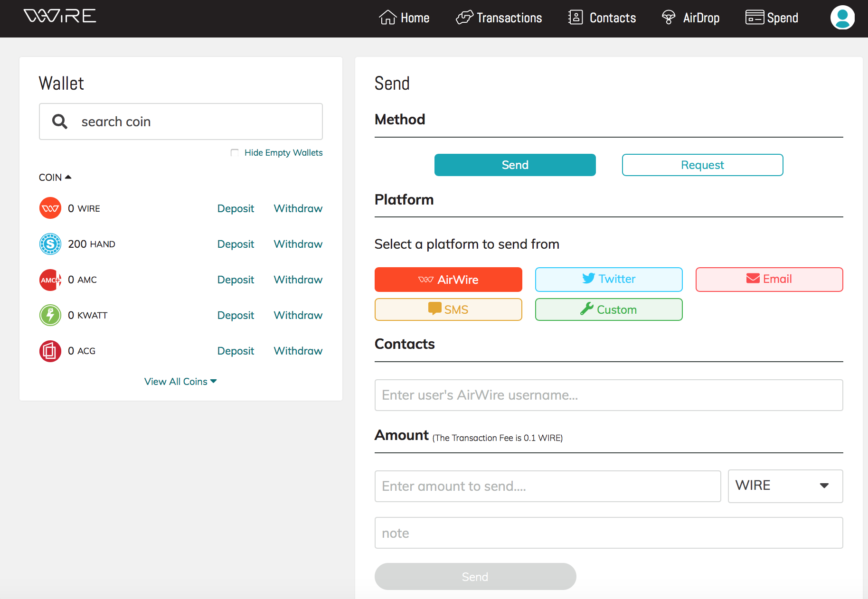Withdraw from WIRE wallet

(298, 208)
